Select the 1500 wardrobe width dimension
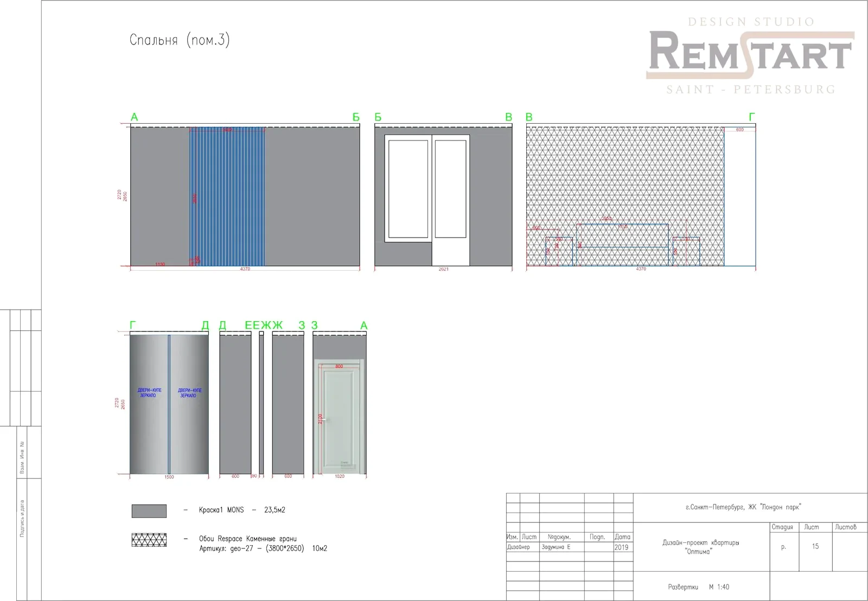The width and height of the screenshot is (868, 601). [x=169, y=477]
